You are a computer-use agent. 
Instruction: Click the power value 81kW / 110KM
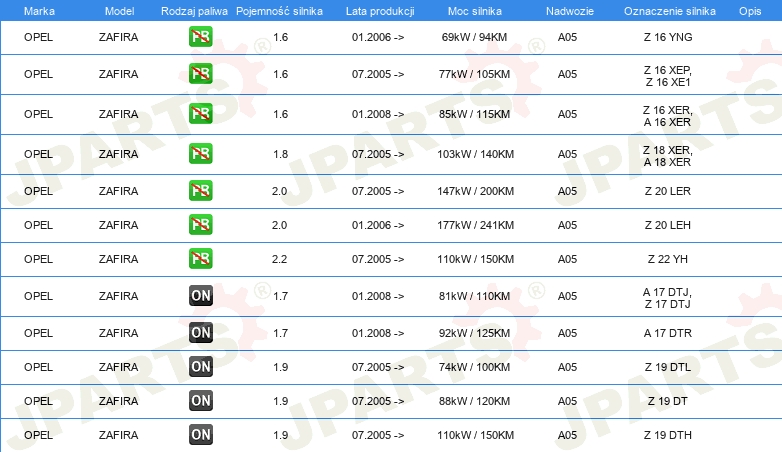(474, 296)
